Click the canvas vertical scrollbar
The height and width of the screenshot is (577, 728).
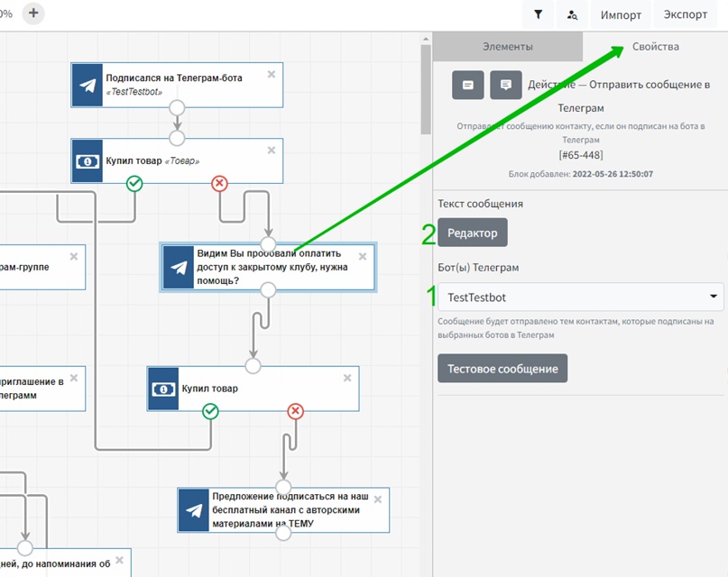click(426, 90)
